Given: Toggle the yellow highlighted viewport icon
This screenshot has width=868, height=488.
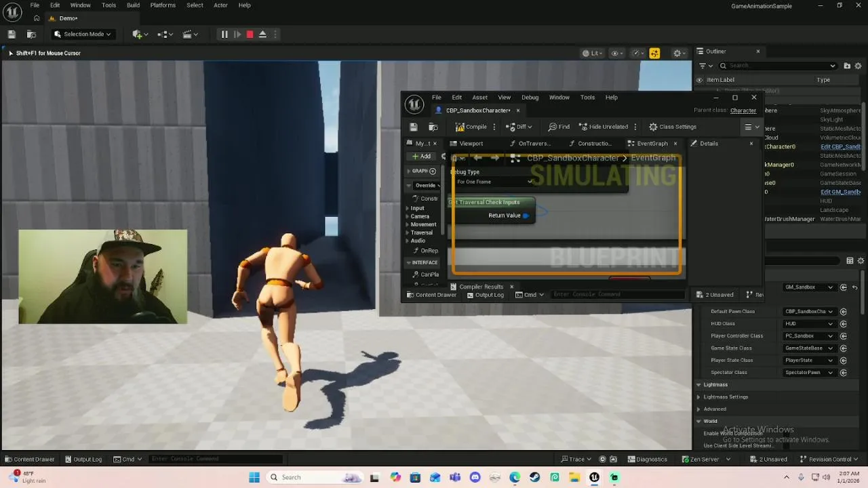Looking at the screenshot, I should click(x=654, y=53).
